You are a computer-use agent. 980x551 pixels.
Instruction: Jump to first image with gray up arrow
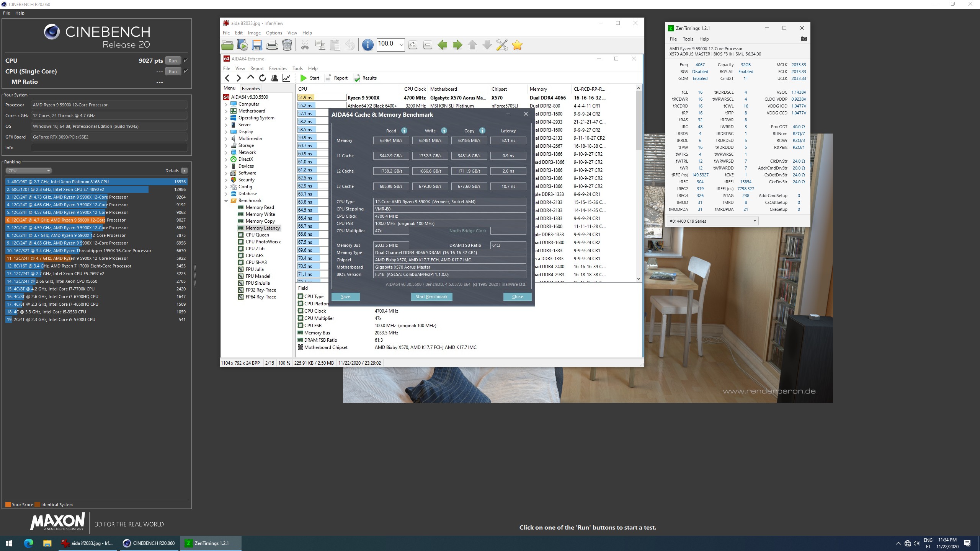click(x=472, y=45)
